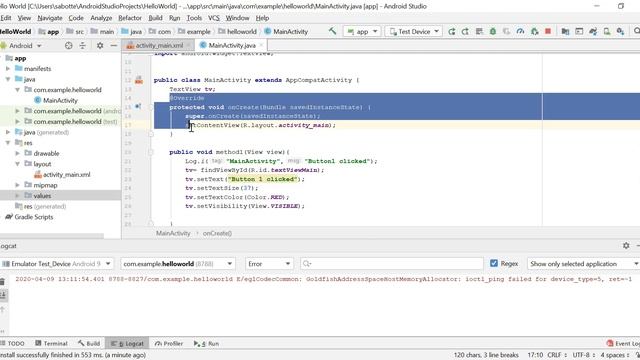
Task: Collapse the res folder
Action: pyautogui.click(x=8, y=143)
